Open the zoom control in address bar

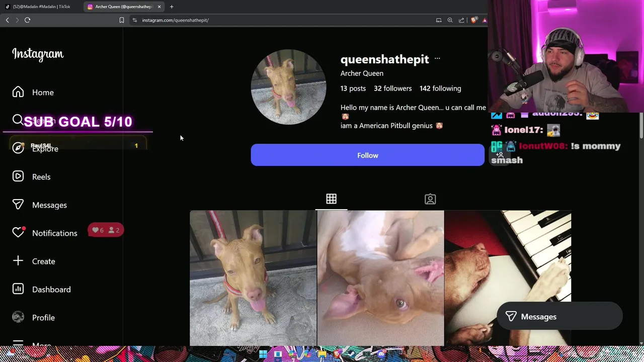450,20
